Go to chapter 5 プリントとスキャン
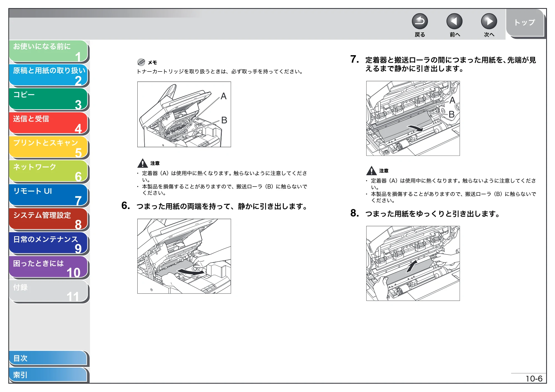 point(49,147)
